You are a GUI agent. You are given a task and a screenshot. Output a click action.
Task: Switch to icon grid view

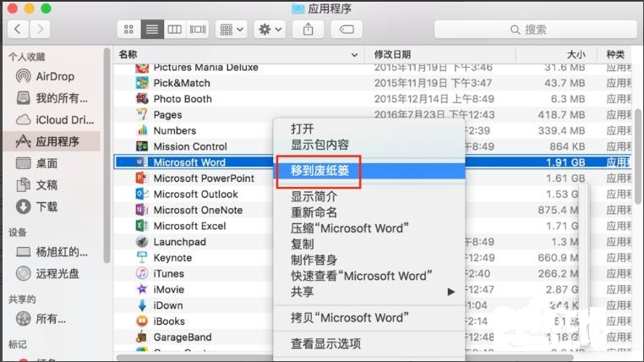point(128,29)
